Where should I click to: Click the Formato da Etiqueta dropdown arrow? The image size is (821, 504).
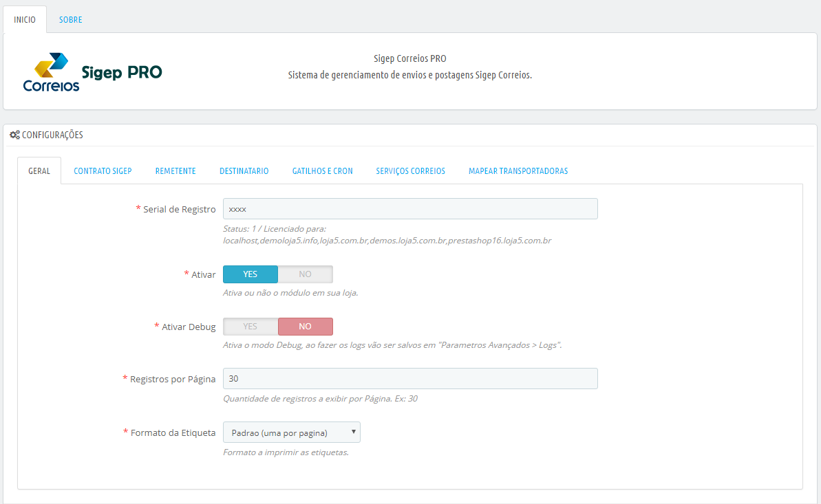point(353,432)
